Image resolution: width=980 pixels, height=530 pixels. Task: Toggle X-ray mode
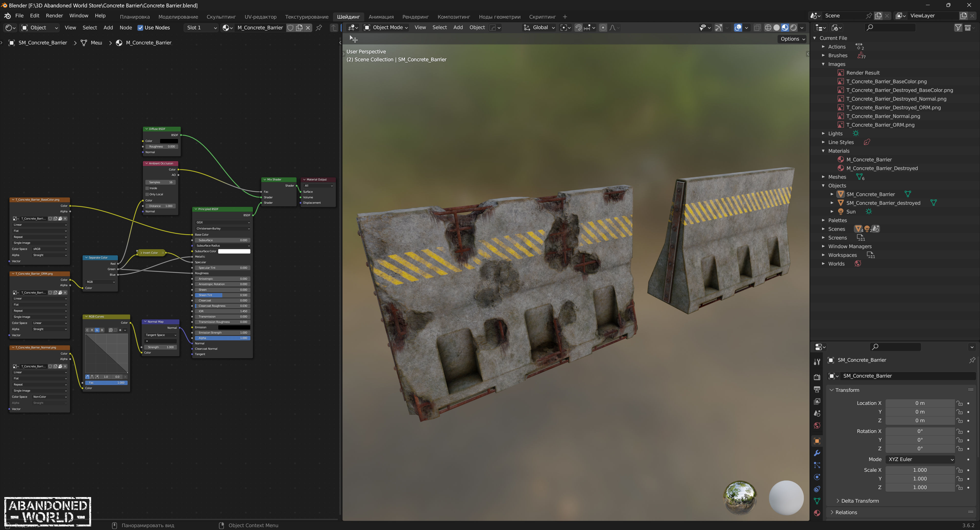(757, 28)
